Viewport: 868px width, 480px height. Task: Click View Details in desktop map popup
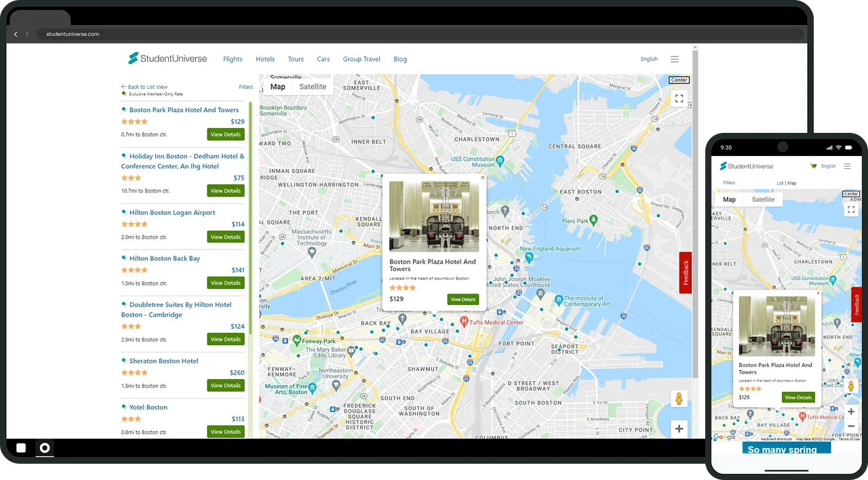click(x=463, y=299)
